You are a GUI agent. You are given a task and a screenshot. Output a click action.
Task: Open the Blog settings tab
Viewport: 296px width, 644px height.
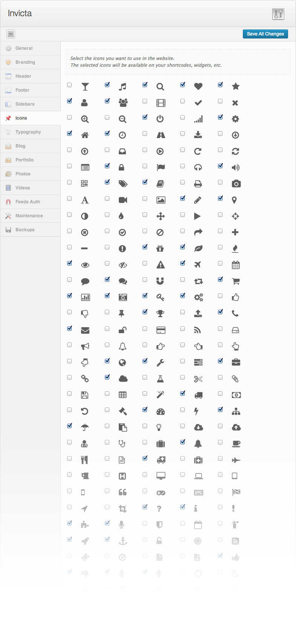pos(30,146)
